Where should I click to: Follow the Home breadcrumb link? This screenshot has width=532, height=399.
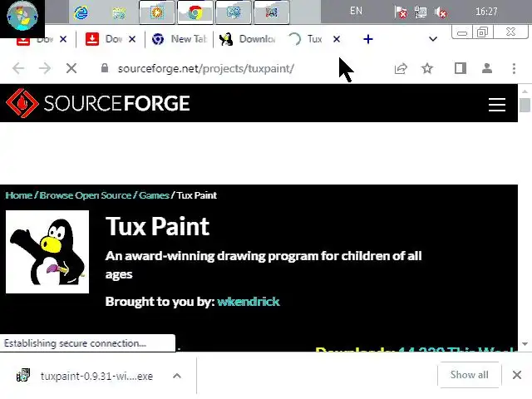coord(18,195)
